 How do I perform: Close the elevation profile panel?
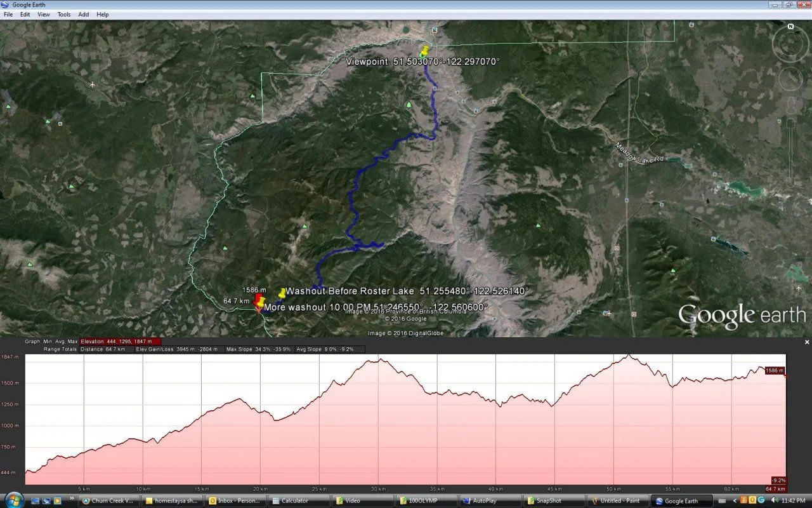[x=807, y=342]
